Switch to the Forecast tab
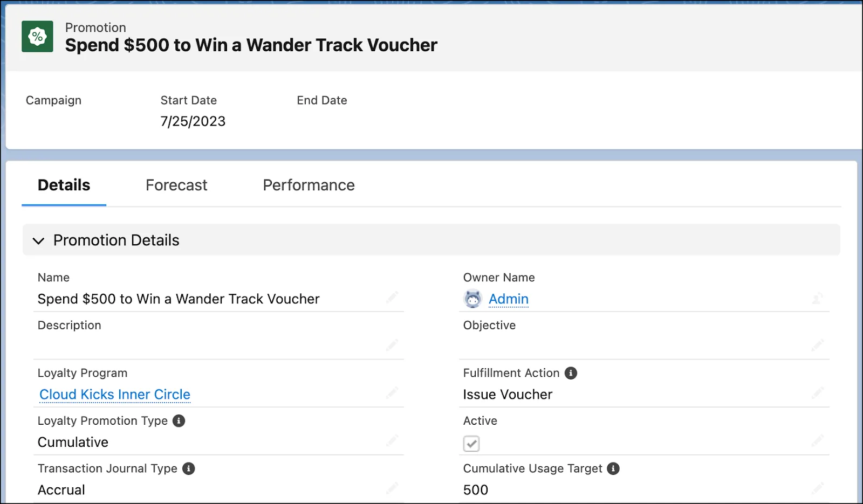 [x=176, y=185]
